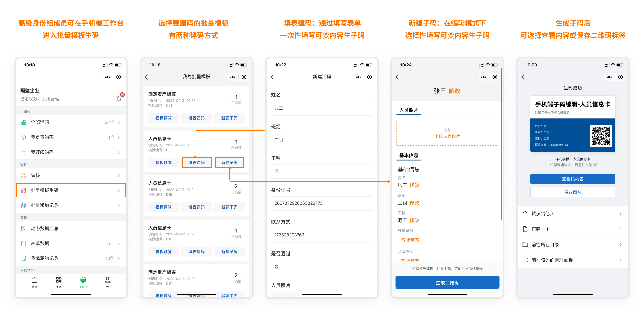This screenshot has width=644, height=317.
Task: Click 查看码内容 button
Action: (573, 179)
